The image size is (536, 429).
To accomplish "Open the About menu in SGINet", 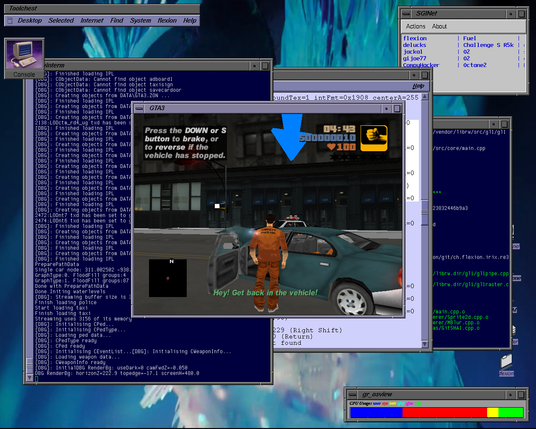I will click(439, 26).
